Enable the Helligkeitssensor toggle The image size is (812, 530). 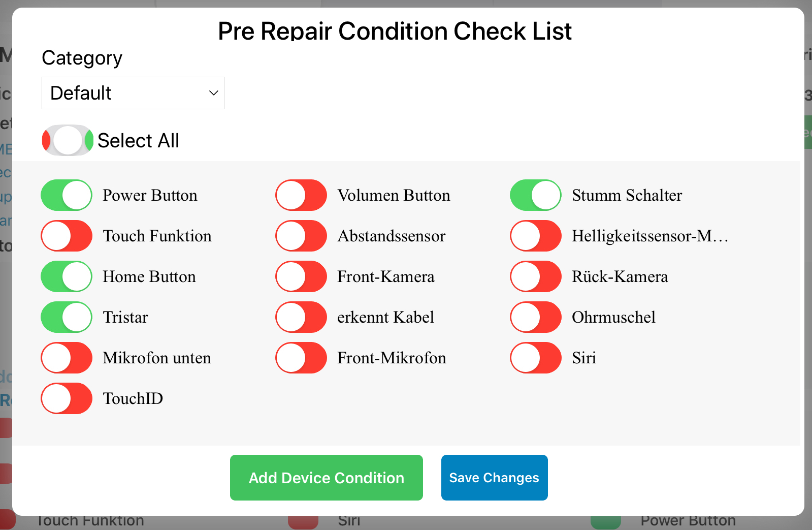[x=536, y=236]
